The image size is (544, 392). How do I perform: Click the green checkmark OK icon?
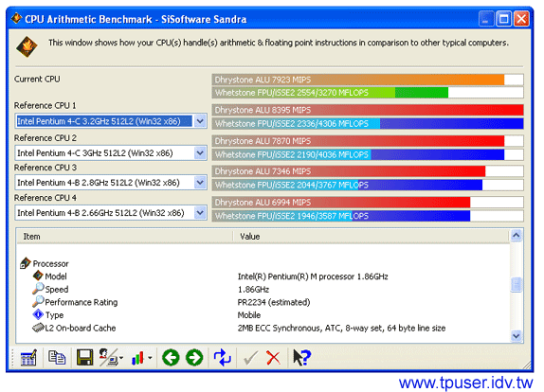[250, 357]
